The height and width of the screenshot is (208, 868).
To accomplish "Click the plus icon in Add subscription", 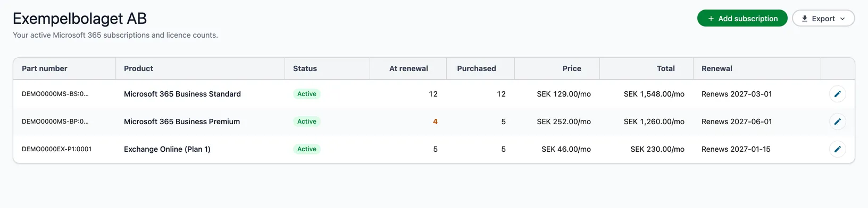I will (711, 19).
